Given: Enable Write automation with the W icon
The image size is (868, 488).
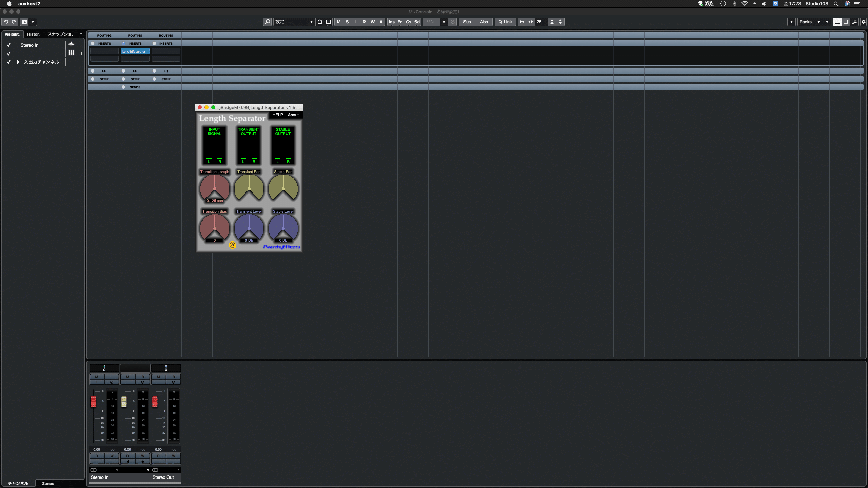Looking at the screenshot, I should click(x=373, y=22).
